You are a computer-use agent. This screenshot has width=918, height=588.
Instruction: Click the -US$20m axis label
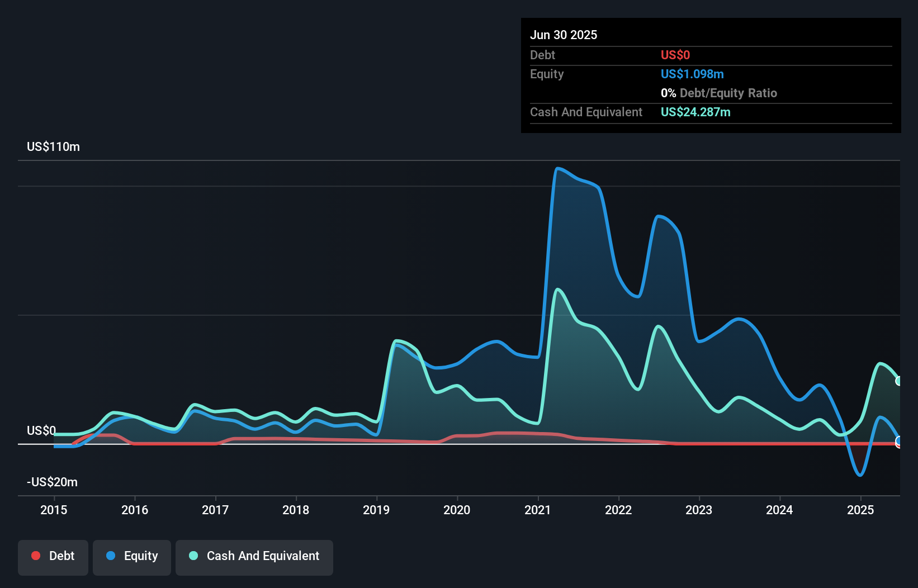click(52, 482)
